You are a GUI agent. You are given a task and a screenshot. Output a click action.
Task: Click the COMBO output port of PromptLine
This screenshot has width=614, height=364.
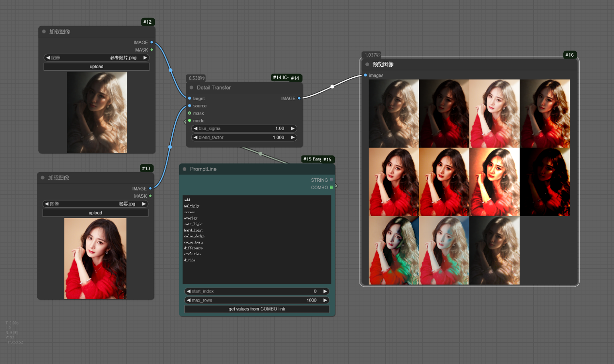(x=331, y=187)
